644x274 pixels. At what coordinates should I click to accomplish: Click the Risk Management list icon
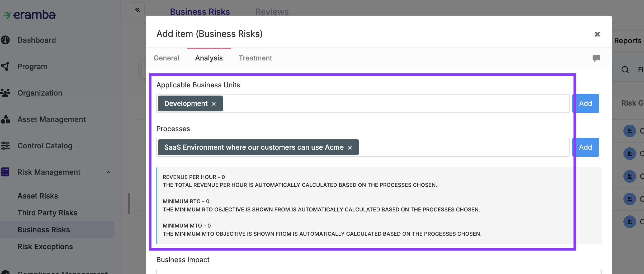5,172
